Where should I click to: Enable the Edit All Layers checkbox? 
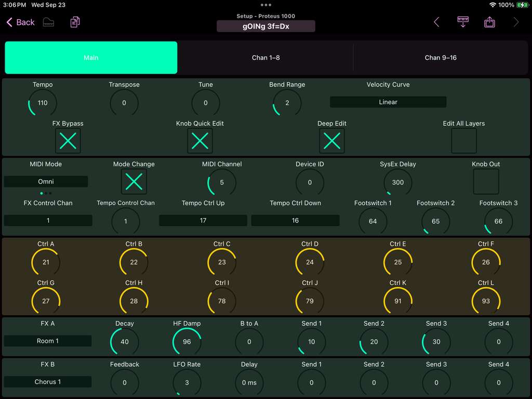point(464,141)
